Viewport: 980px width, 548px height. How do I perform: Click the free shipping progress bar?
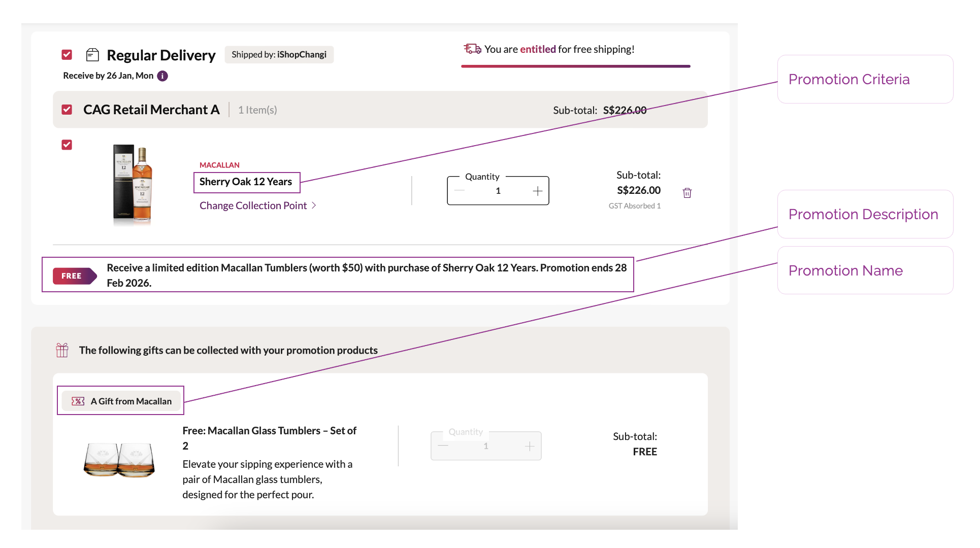coord(575,66)
